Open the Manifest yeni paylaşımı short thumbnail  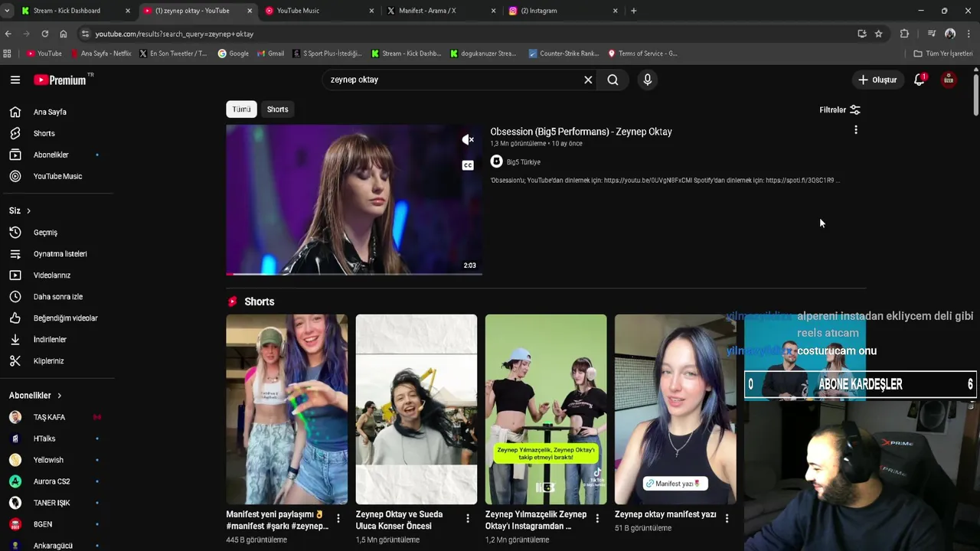point(286,409)
